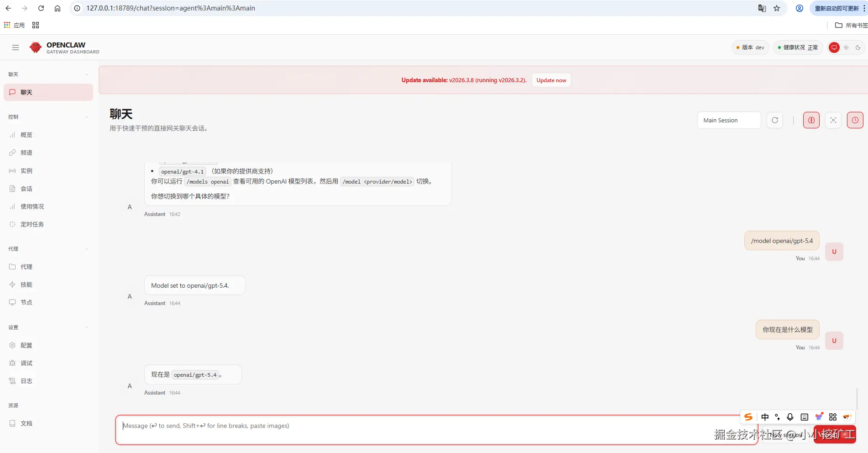Screen dimensions: 868x453
Task: Click the 定时任务 cron jobs icon
Action: 12,224
